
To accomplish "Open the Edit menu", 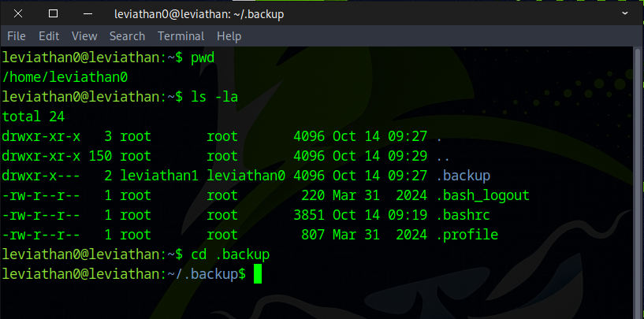I will point(49,36).
